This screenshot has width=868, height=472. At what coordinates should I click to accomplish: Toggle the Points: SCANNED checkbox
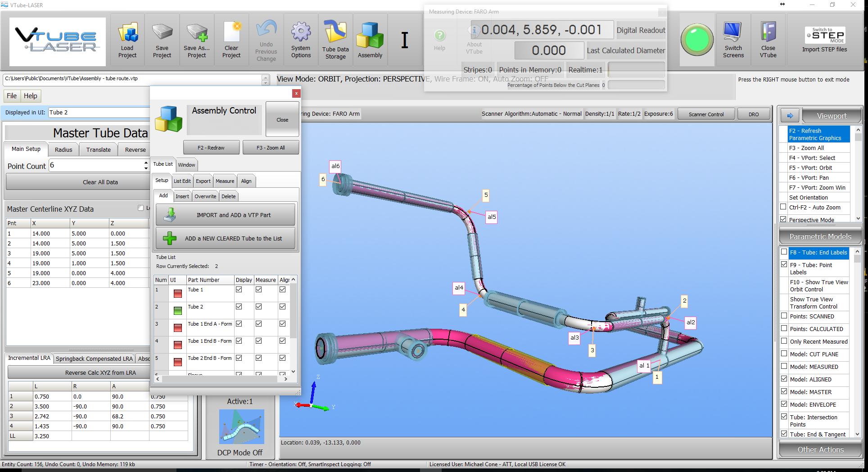coord(784,316)
